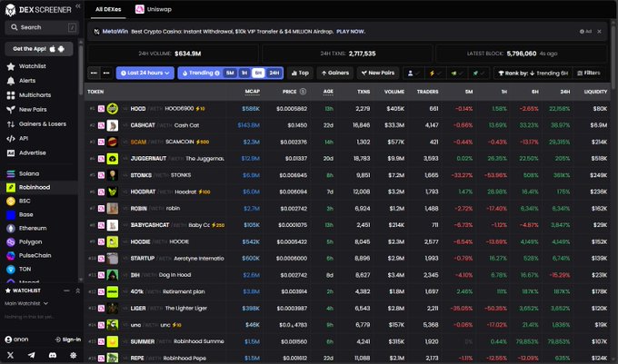Select the New Pairs ranking tab
This screenshot has width=618, height=364.
377,73
